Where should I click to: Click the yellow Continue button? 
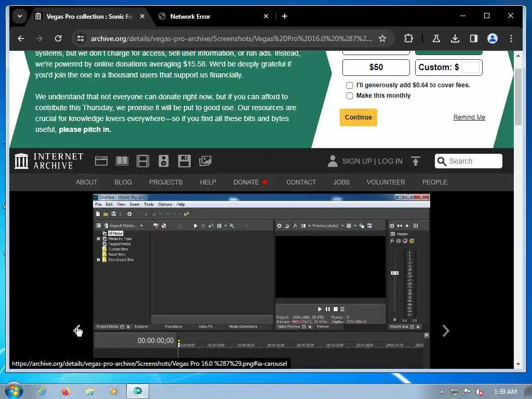click(x=358, y=117)
